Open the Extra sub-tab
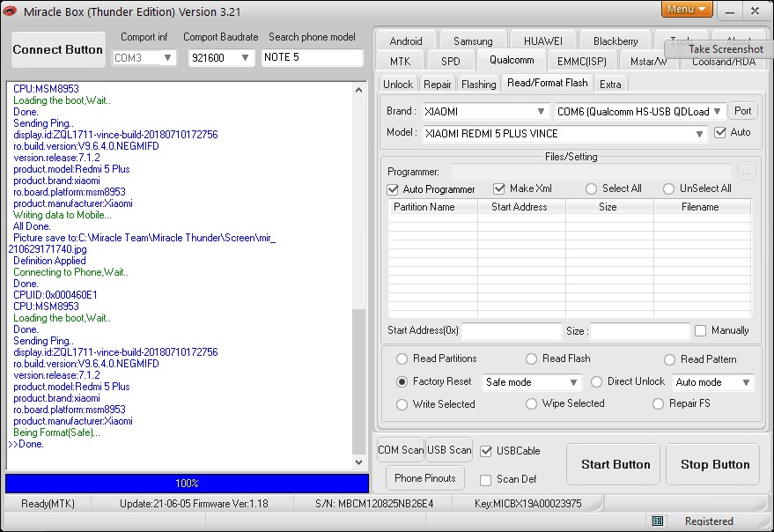Screen dimensions: 774x532 (x=610, y=85)
